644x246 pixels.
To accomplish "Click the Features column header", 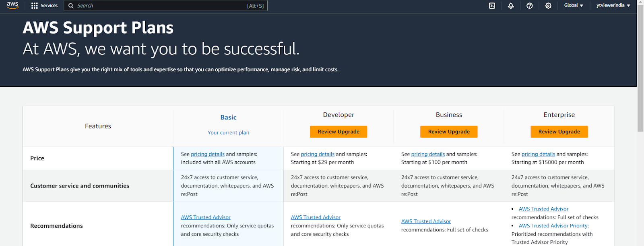I will coord(98,126).
